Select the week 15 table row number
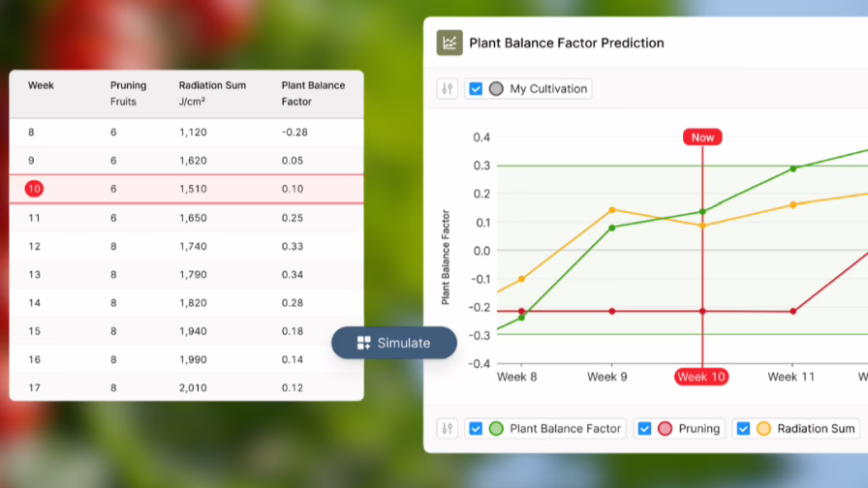868x488 pixels. point(34,331)
